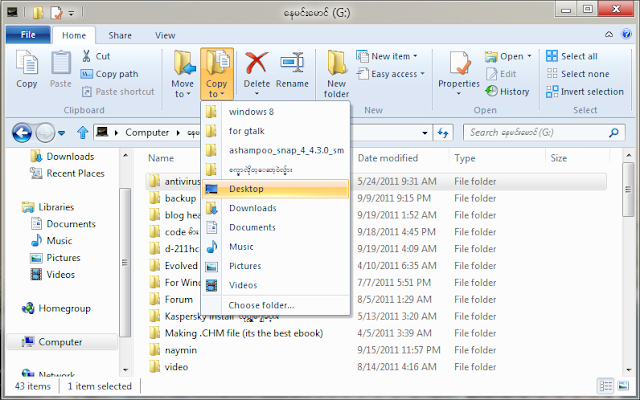Click Paste shortcut in the ribbon
The width and height of the screenshot is (640, 400).
click(x=118, y=91)
